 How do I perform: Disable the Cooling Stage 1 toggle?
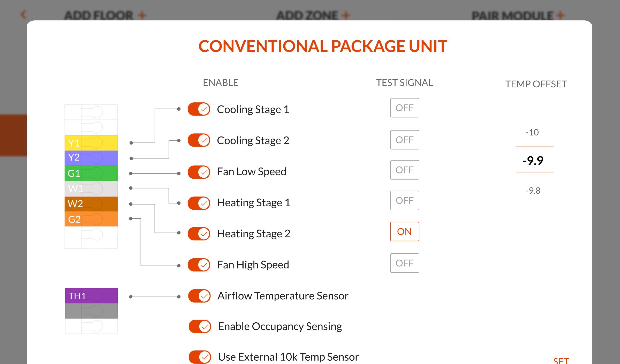[199, 109]
